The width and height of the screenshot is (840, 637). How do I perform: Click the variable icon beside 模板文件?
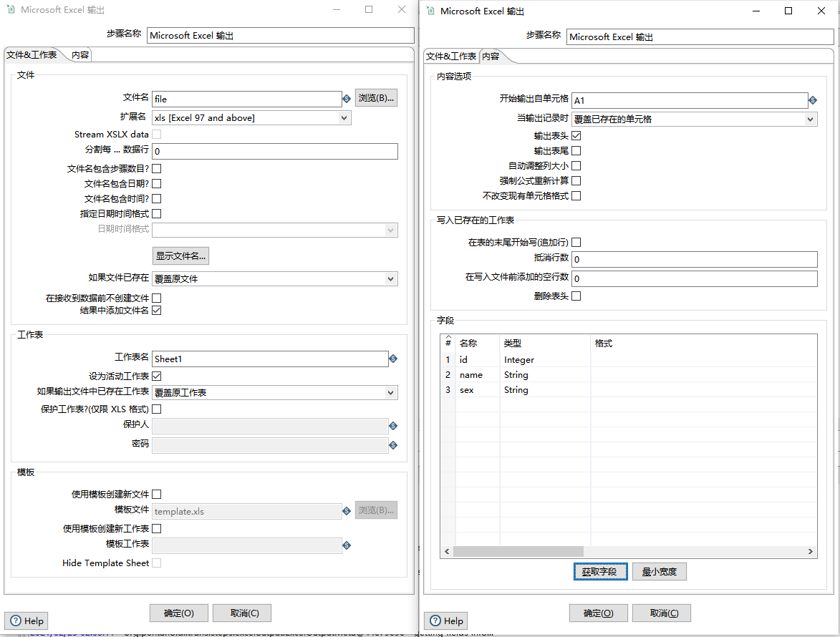click(x=347, y=510)
